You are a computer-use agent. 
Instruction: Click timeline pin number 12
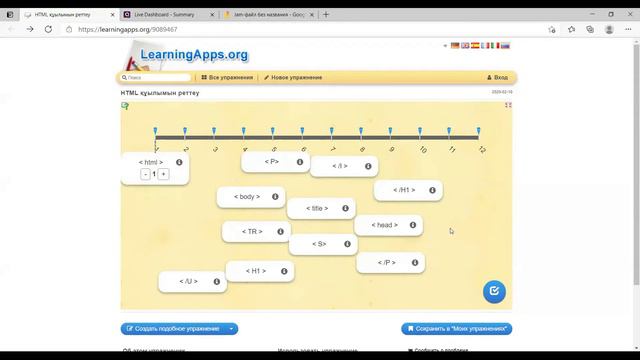click(478, 131)
